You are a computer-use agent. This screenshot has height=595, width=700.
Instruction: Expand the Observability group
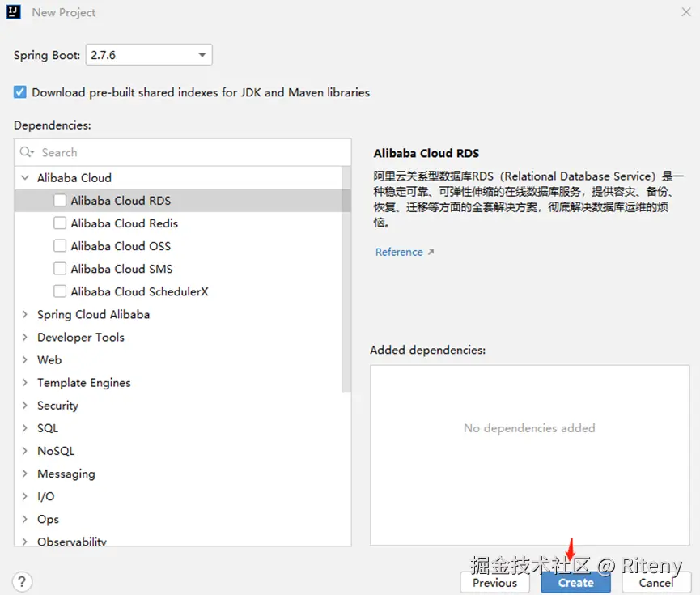(25, 542)
